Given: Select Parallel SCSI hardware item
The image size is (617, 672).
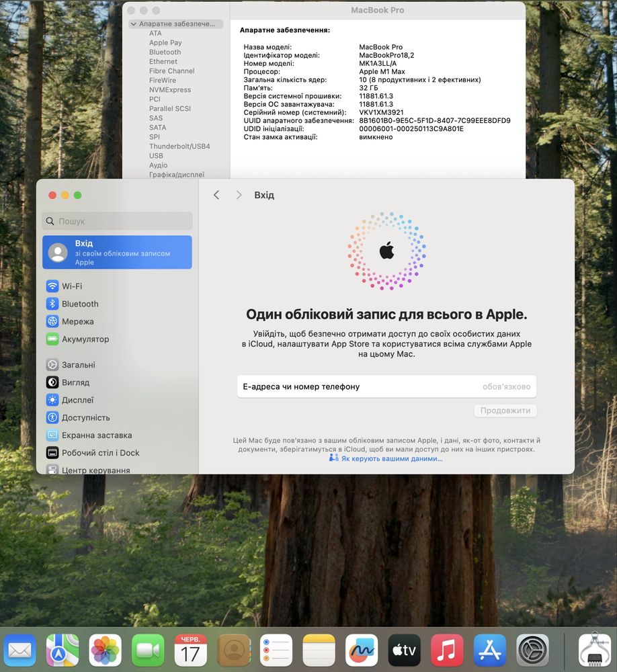Looking at the screenshot, I should (170, 109).
